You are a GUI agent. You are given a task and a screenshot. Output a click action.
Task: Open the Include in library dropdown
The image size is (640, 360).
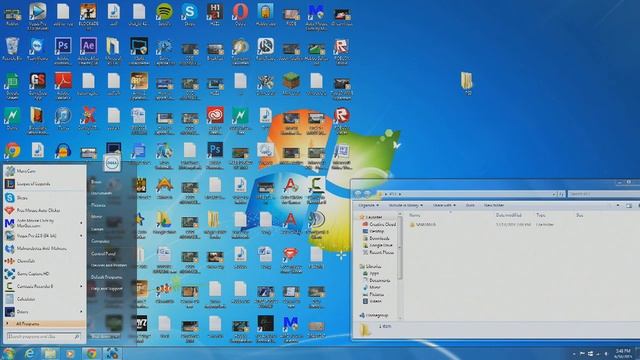click(405, 205)
